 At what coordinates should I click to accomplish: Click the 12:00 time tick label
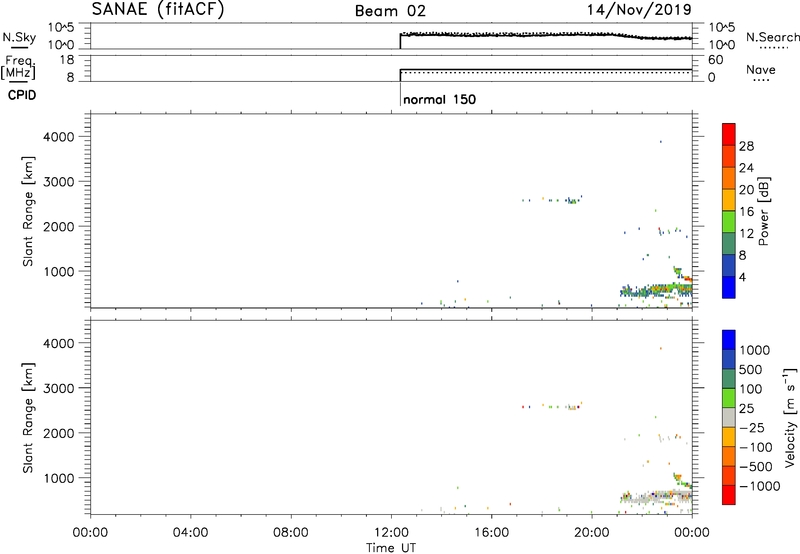point(391,533)
